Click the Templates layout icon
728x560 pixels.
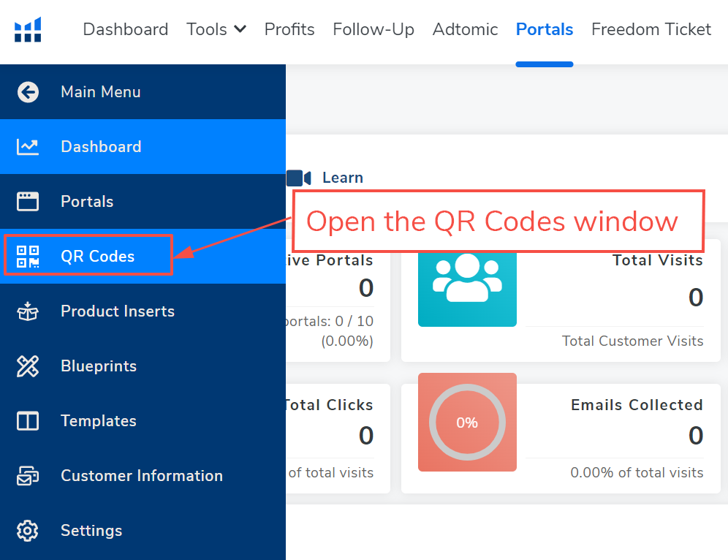[27, 420]
